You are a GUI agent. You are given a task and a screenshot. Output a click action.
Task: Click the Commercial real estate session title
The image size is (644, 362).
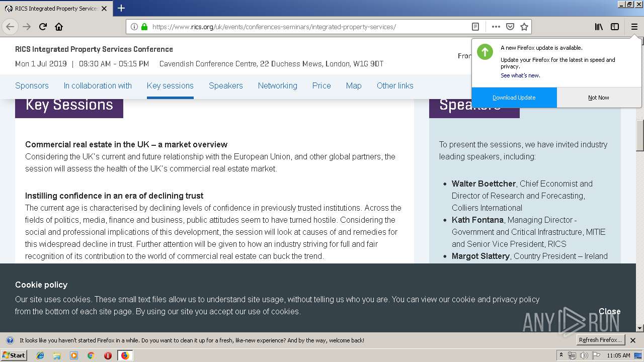pos(126,144)
